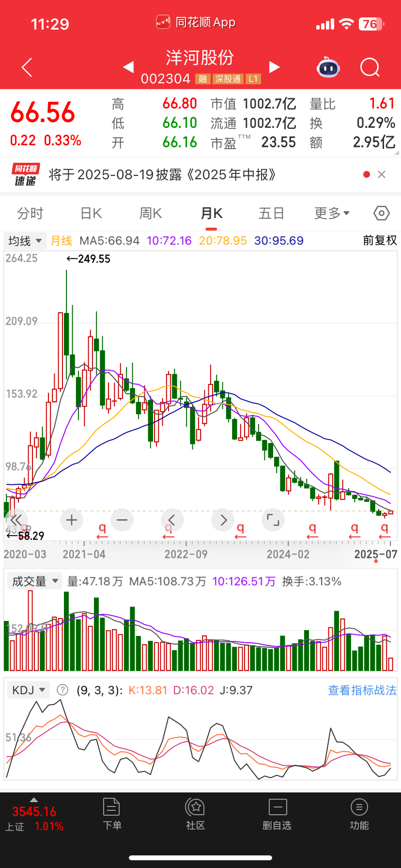Viewport: 401px width, 868px height.
Task: Zoom in the chart with plus button
Action: point(72,520)
